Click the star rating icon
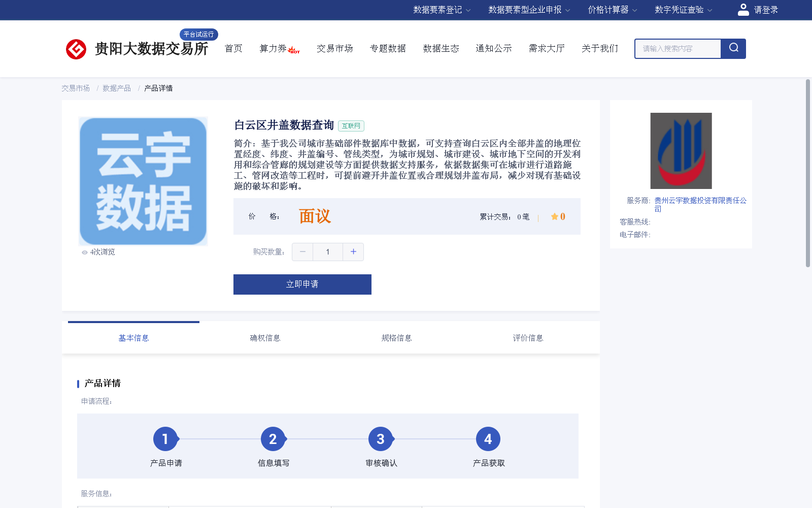Image resolution: width=812 pixels, height=508 pixels. point(554,216)
